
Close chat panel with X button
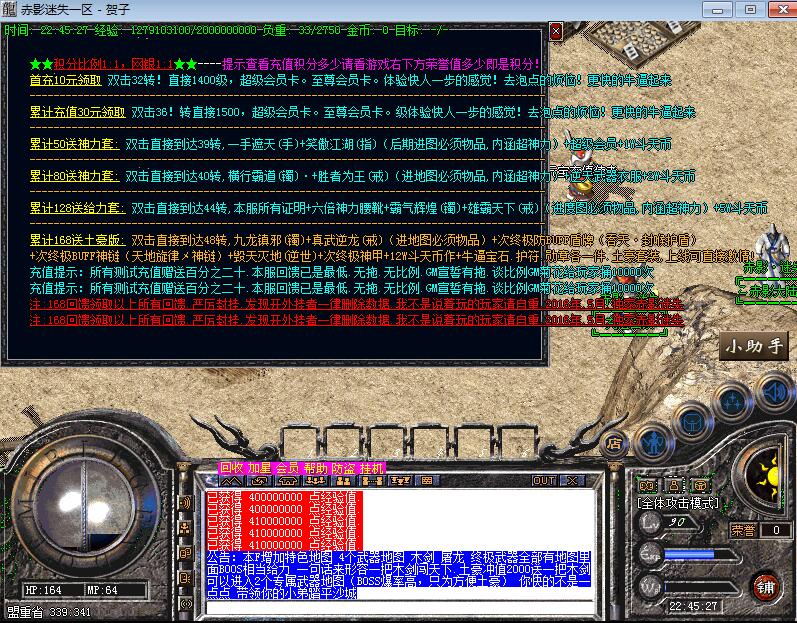570,481
